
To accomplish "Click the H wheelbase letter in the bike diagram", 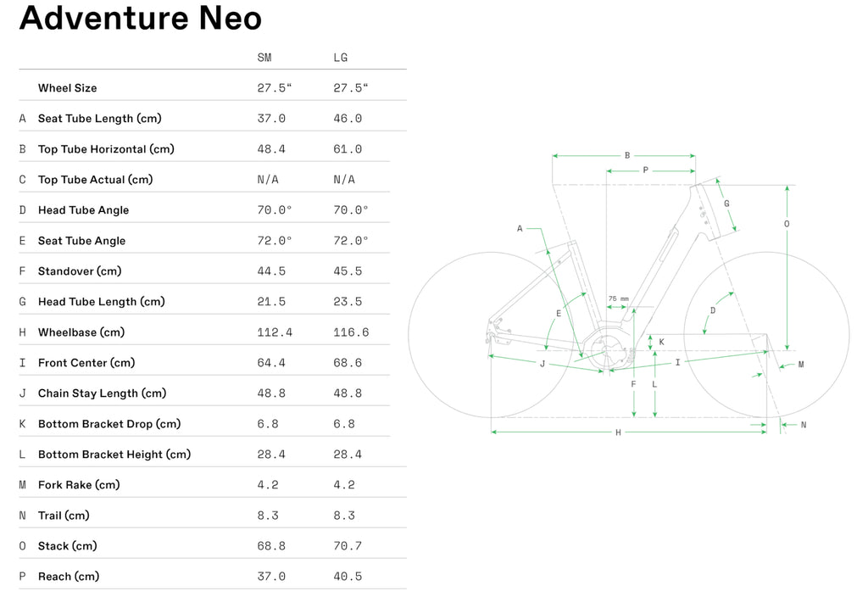I will [619, 433].
